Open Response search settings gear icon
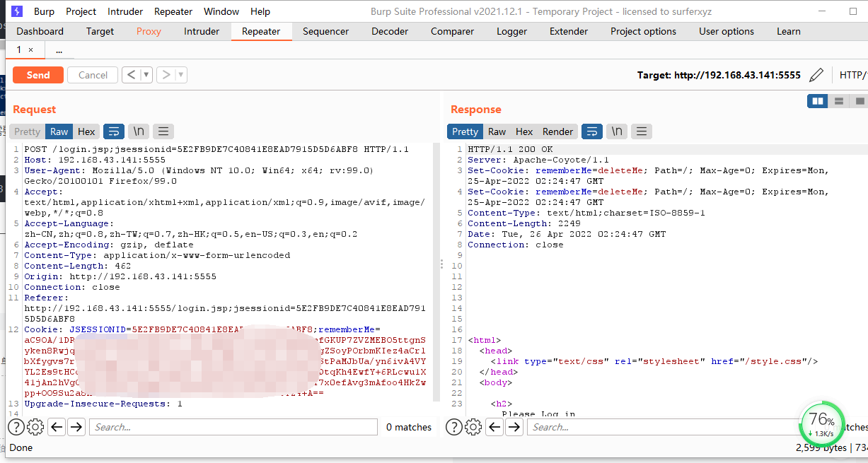This screenshot has width=868, height=463. (x=473, y=427)
